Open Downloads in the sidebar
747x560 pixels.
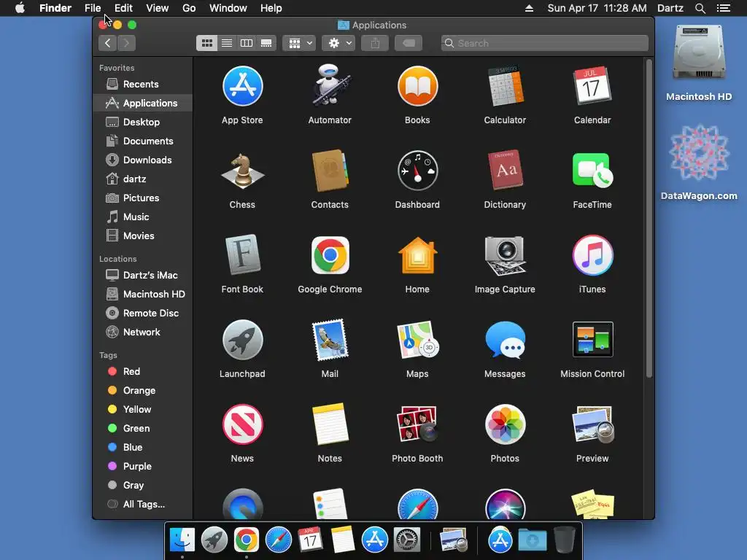coord(142,160)
